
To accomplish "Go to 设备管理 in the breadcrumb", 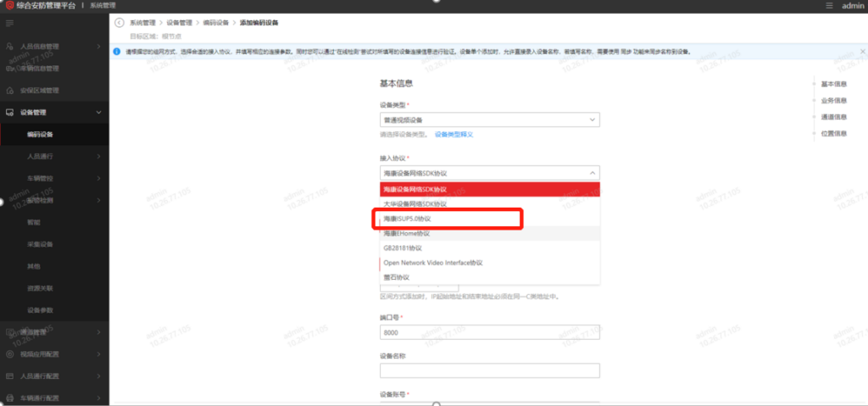I will 179,23.
